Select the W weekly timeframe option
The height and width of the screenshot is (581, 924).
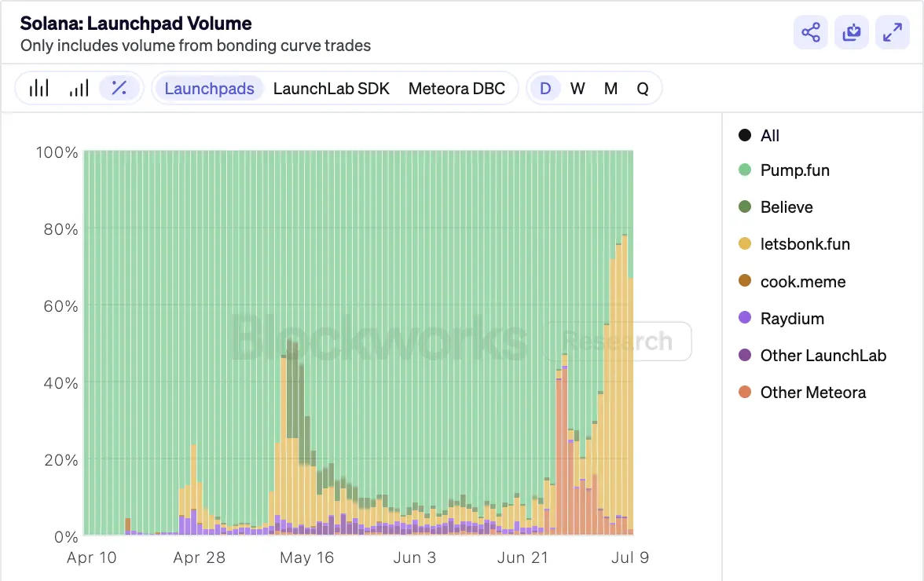click(577, 88)
